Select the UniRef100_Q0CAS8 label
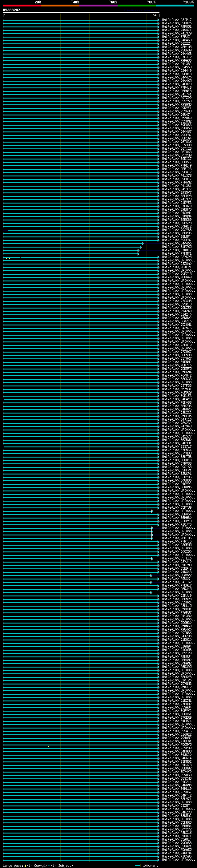The width and height of the screenshot is (197, 868). 176,843
